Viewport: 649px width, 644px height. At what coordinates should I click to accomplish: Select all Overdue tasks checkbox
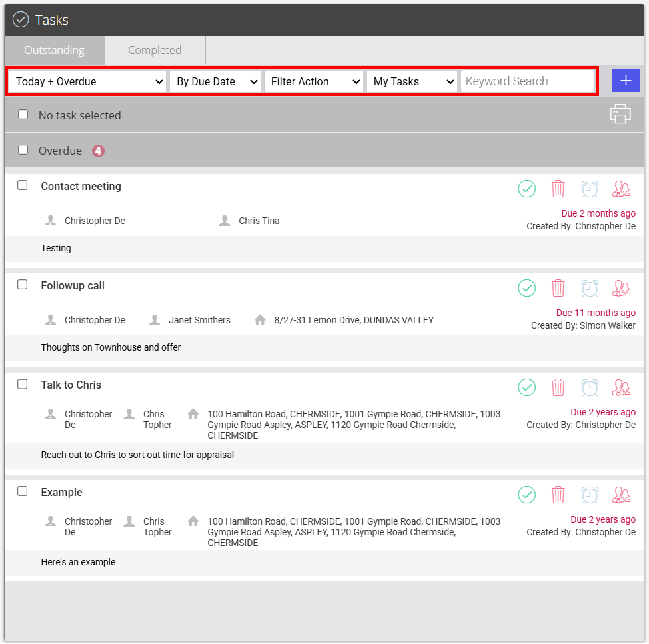coord(23,149)
